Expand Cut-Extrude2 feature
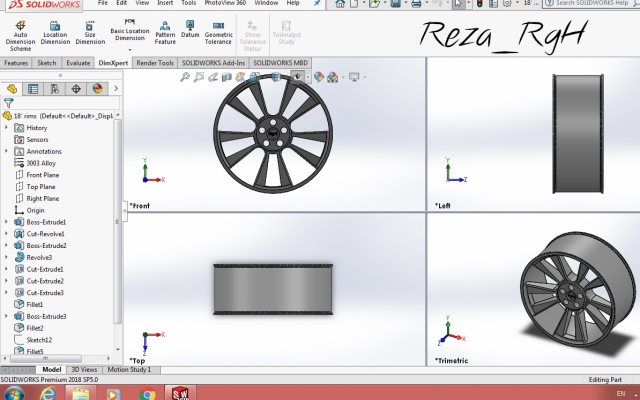640x400 pixels. coord(6,281)
